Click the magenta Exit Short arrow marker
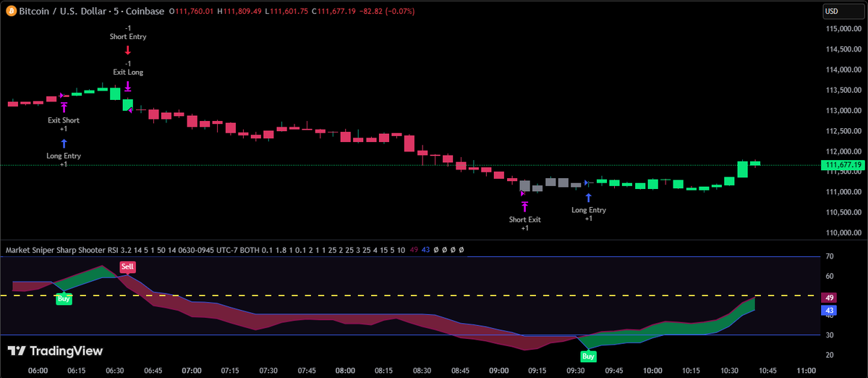This screenshot has width=868, height=378. click(64, 107)
